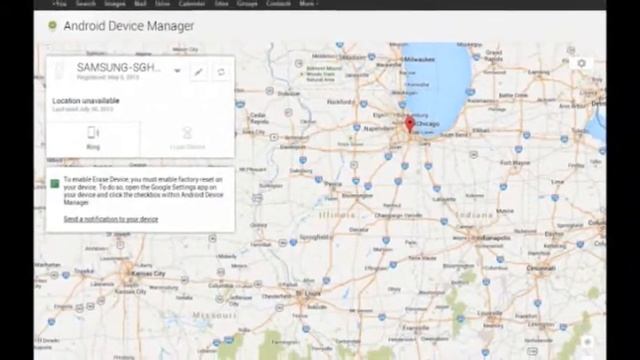The height and width of the screenshot is (360, 640).
Task: Click the Chicago label on the map
Action: [x=428, y=124]
